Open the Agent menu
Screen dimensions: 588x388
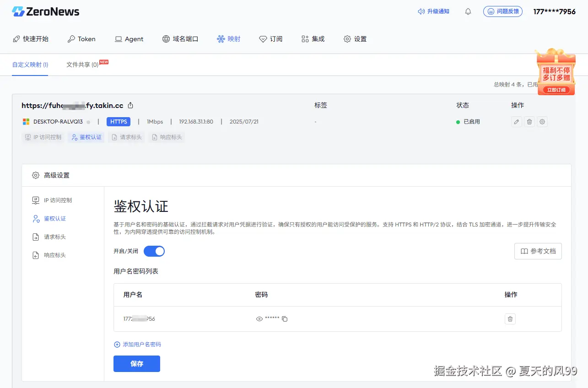[129, 39]
